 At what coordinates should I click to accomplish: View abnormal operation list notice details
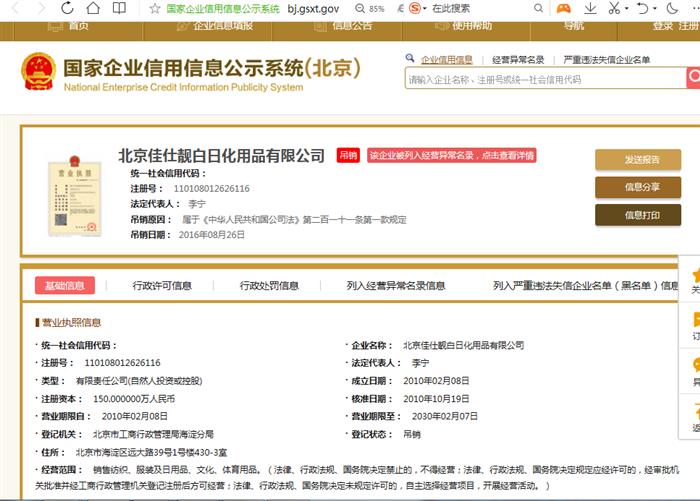[x=451, y=155]
